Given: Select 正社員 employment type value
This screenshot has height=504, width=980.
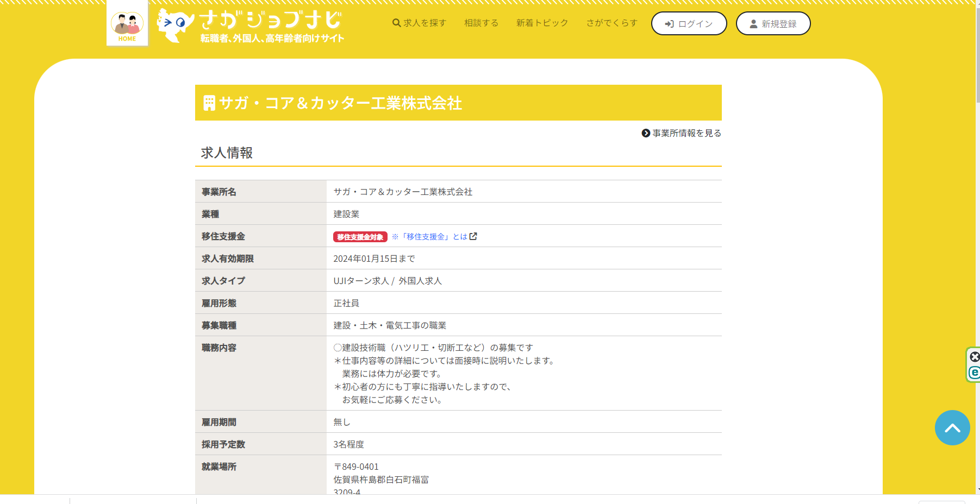Looking at the screenshot, I should 346,303.
